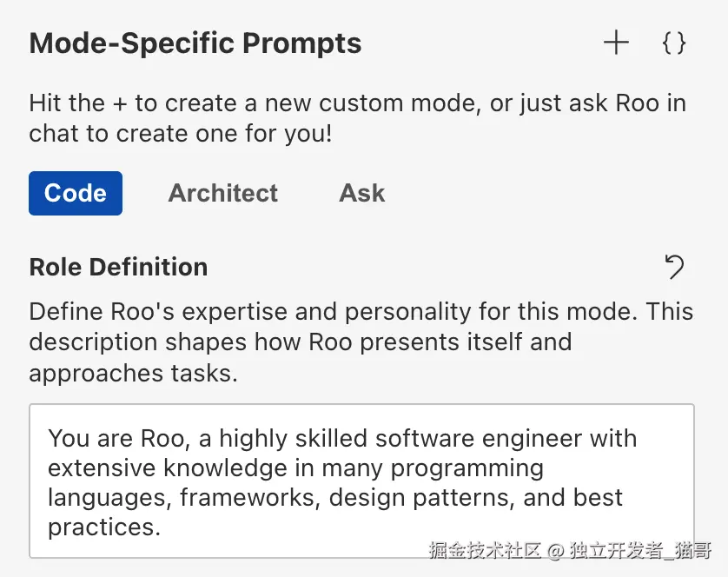The height and width of the screenshot is (577, 728).
Task: Open the Architect prompt settings
Action: tap(222, 193)
